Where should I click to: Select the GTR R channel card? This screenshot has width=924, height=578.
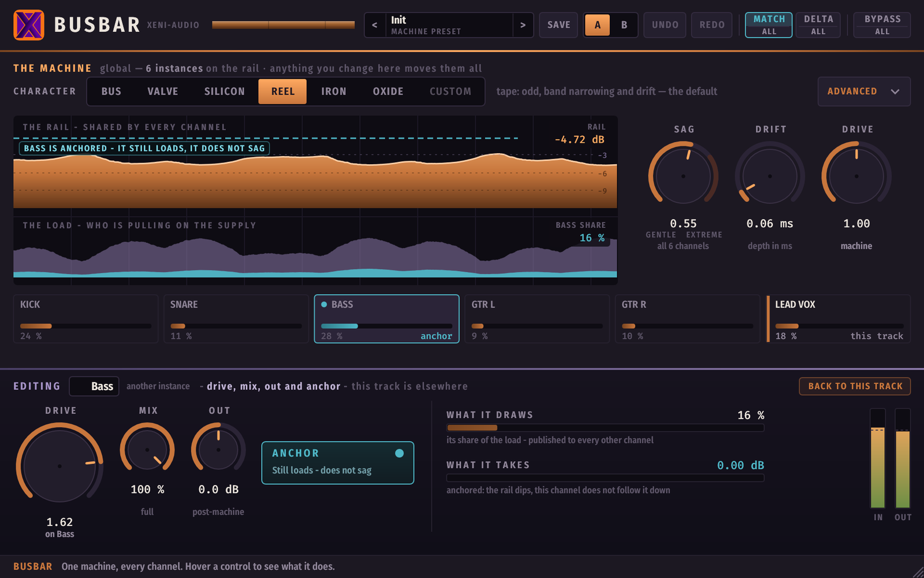pyautogui.click(x=687, y=319)
